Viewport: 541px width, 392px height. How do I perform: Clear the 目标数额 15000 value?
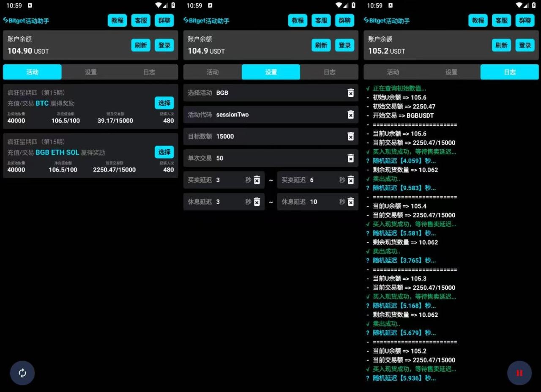350,136
